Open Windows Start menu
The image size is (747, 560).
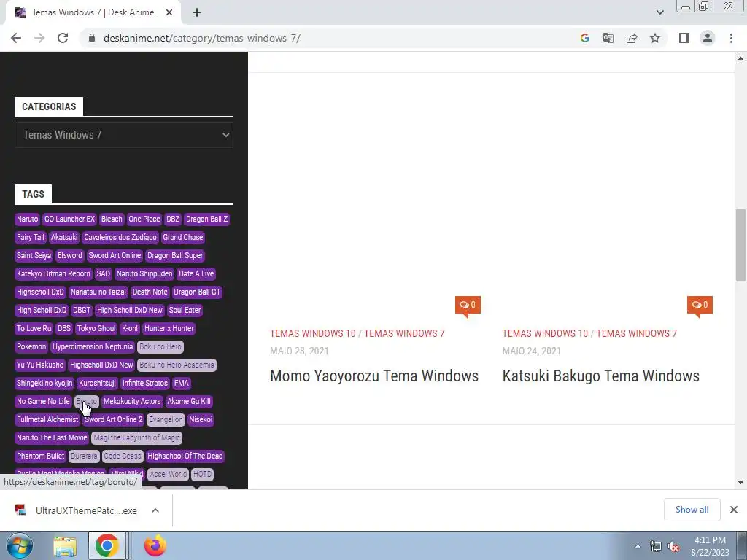click(x=20, y=545)
